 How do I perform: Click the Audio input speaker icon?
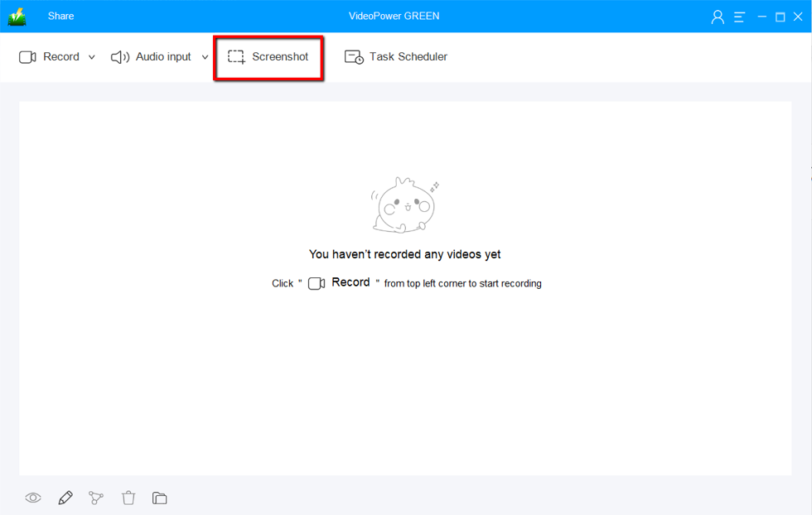point(120,57)
